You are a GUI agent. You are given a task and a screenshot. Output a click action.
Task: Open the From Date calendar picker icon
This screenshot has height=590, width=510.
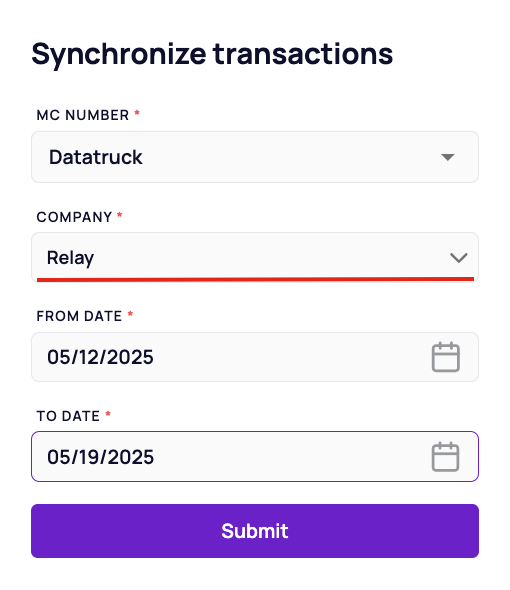[446, 357]
